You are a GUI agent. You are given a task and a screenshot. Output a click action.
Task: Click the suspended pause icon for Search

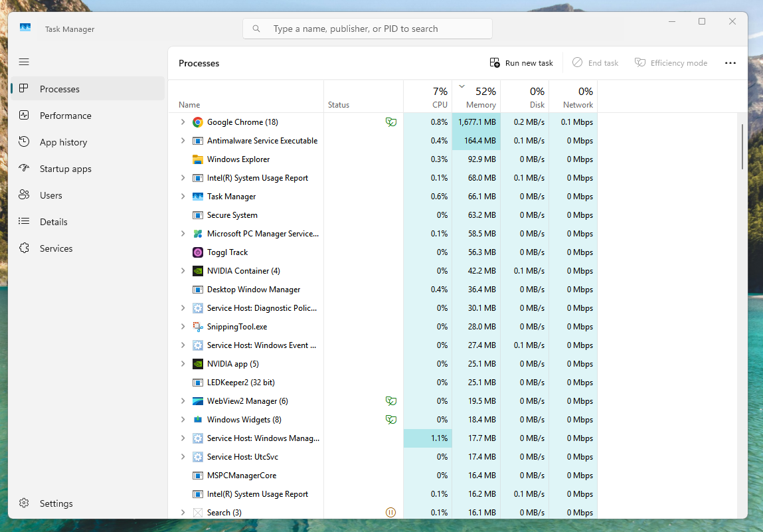click(x=390, y=512)
